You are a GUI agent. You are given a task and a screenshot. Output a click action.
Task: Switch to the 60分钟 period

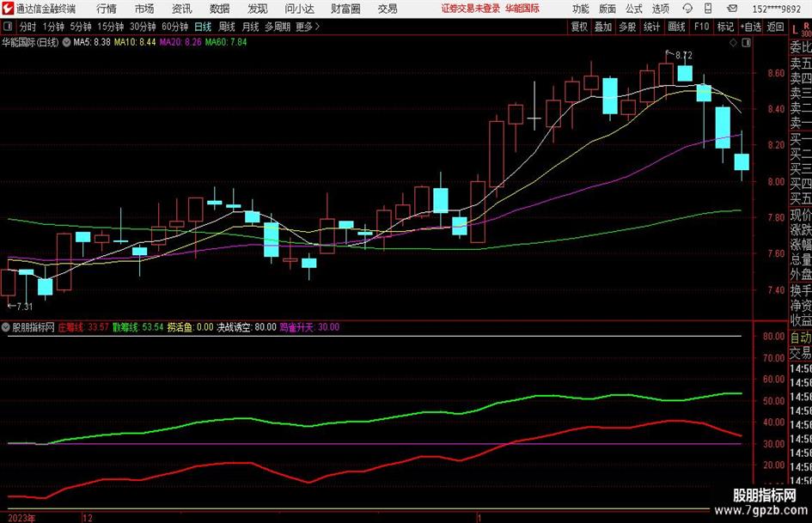pyautogui.click(x=175, y=27)
